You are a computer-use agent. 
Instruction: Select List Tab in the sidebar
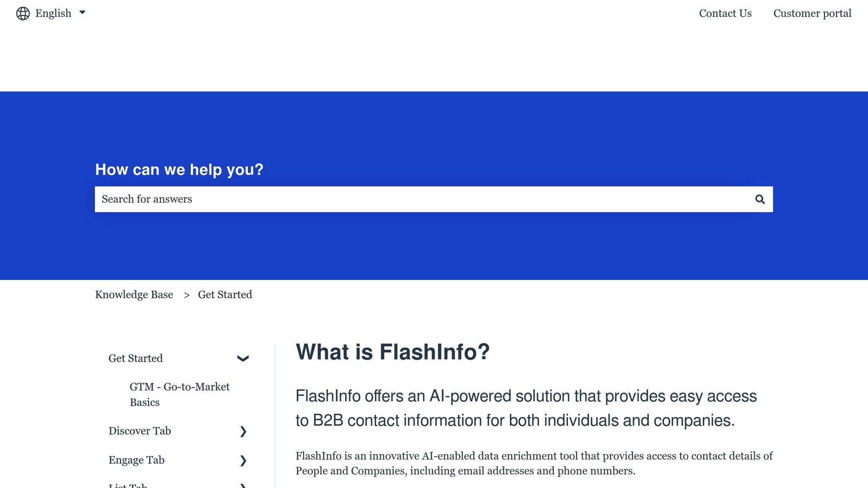pos(128,485)
